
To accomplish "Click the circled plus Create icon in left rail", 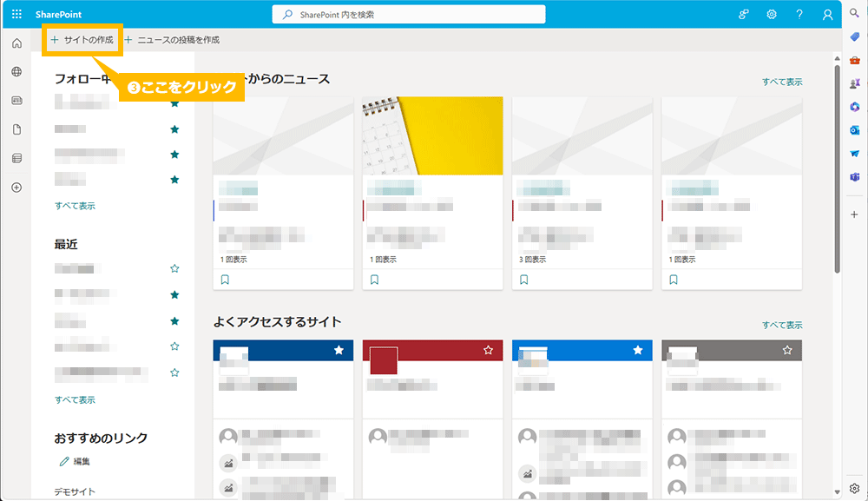I will point(16,188).
